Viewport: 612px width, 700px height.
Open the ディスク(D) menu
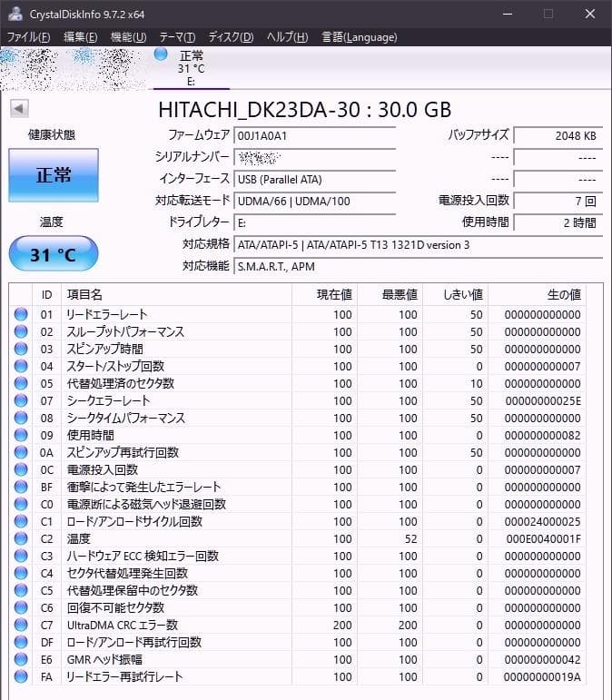point(231,37)
